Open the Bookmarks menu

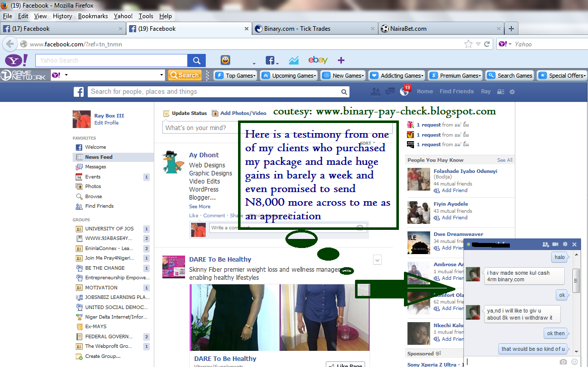[x=93, y=16]
